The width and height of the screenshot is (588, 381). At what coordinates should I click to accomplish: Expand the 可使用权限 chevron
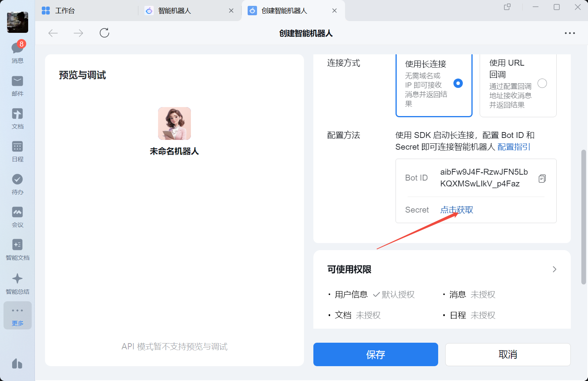(x=554, y=269)
